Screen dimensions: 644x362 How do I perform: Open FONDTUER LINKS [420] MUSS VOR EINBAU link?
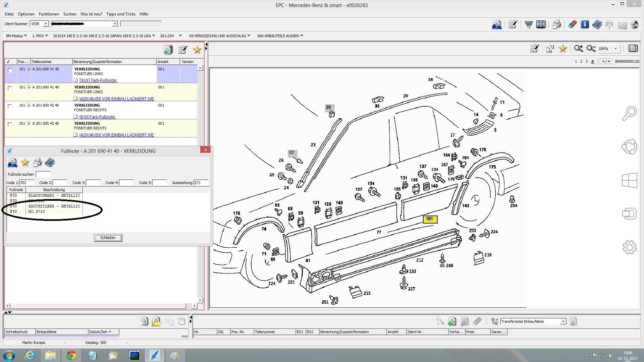pos(117,99)
